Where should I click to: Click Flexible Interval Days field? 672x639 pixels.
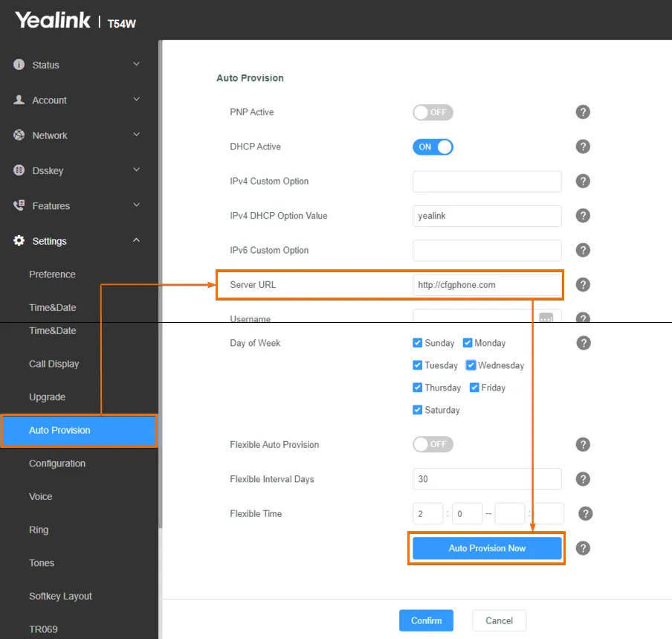[487, 479]
